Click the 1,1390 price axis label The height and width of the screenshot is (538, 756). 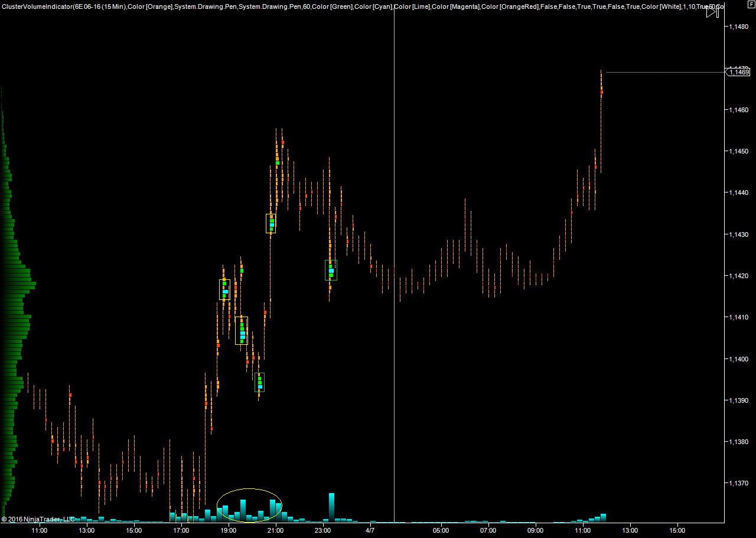pos(738,400)
